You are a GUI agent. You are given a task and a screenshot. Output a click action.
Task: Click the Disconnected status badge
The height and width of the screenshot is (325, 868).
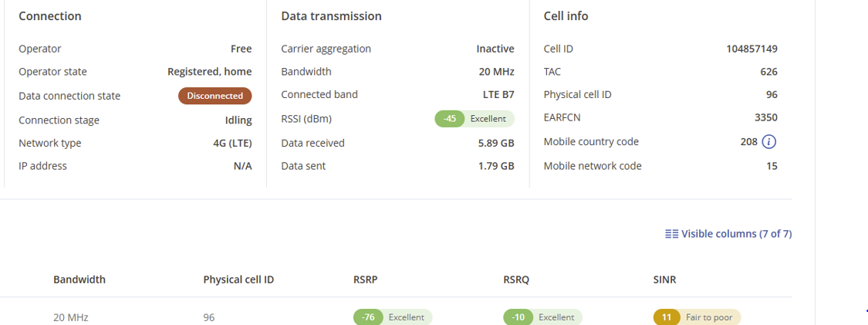click(215, 96)
